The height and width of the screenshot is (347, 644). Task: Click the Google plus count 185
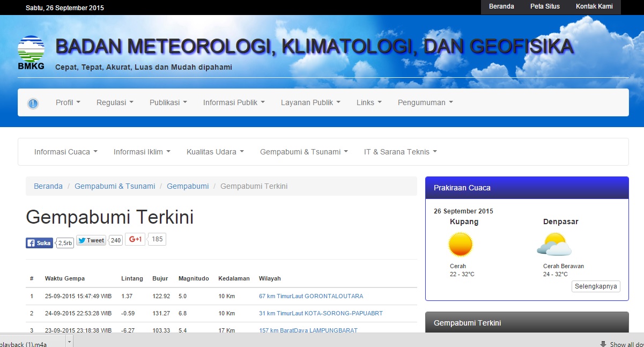click(x=157, y=239)
